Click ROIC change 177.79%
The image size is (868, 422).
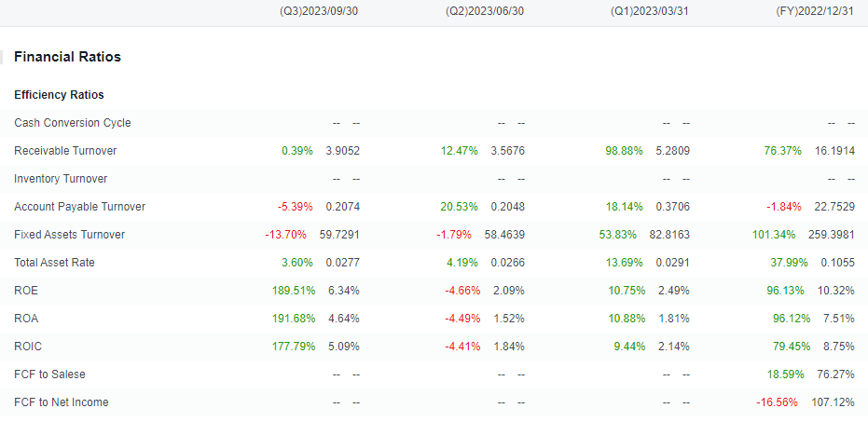point(294,347)
